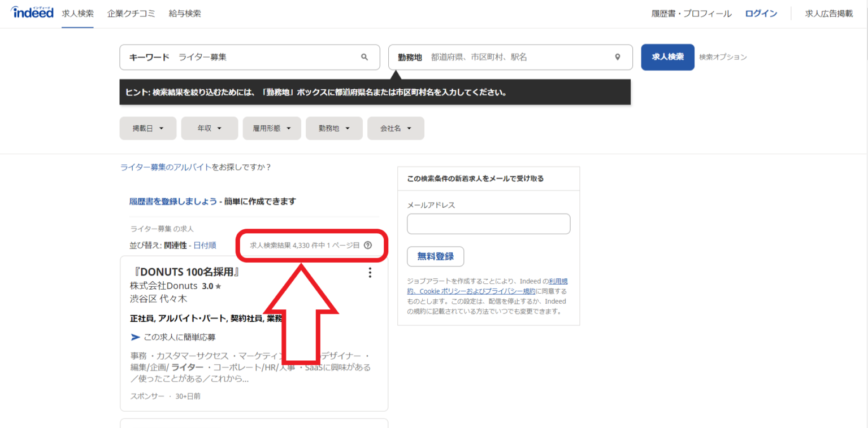Open the 『DONUTS 100名採用』 job title
Screen dimensions: 868x428
(186, 272)
